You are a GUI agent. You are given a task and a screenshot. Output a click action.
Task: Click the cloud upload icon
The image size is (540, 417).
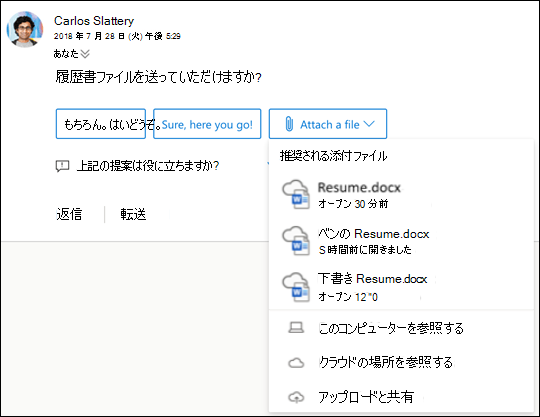coord(296,397)
